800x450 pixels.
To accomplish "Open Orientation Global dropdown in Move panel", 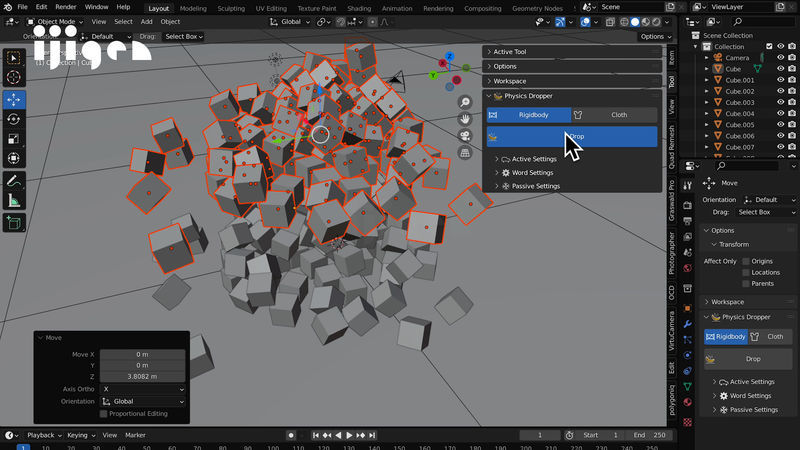I will pos(143,402).
